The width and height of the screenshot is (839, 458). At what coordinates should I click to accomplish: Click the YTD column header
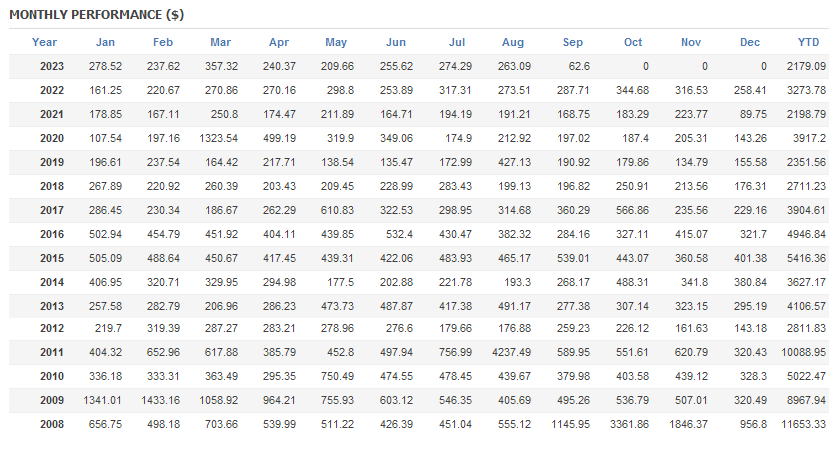click(x=808, y=42)
